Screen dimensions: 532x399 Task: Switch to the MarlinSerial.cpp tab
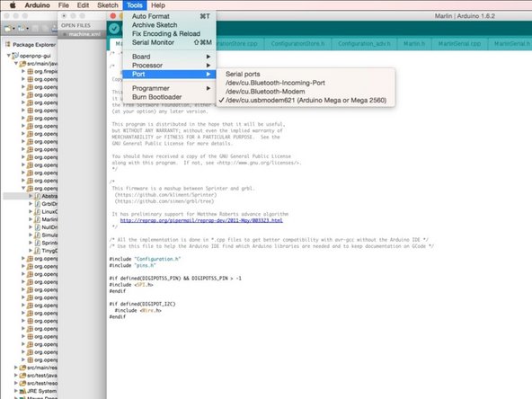coord(459,44)
